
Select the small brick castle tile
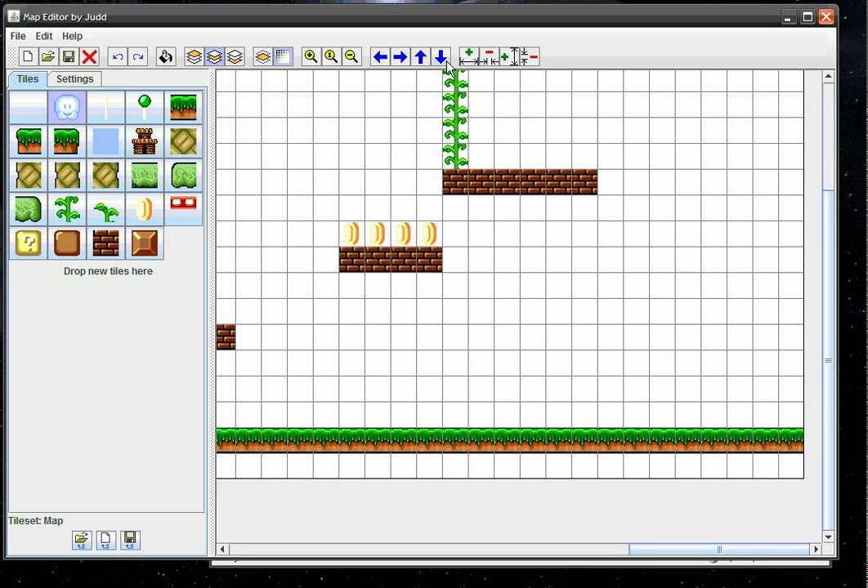[x=145, y=141]
